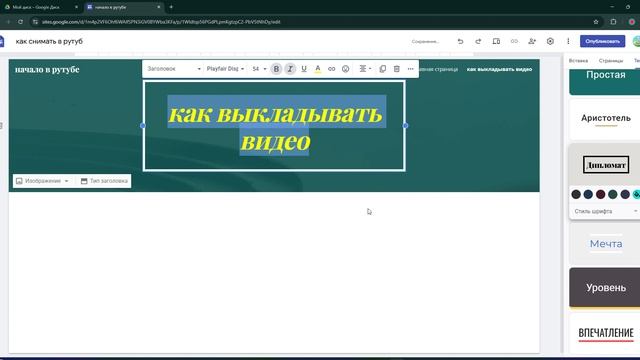This screenshot has width=640, height=360.
Task: Open font size 54 dropdown
Action: [259, 69]
